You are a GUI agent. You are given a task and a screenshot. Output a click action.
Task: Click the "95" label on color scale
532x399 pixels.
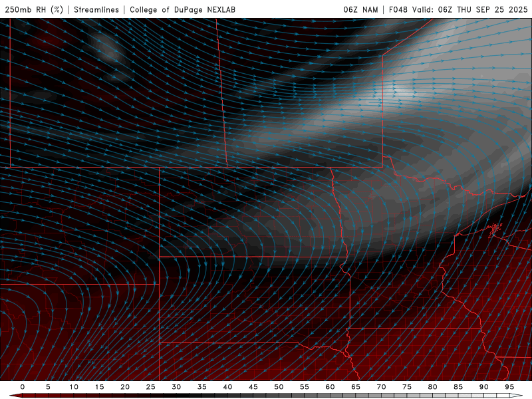509,387
